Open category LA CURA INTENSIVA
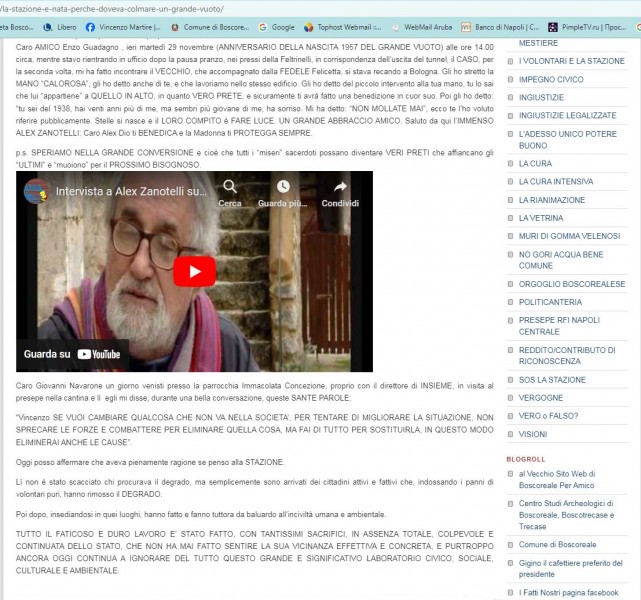 click(x=556, y=181)
